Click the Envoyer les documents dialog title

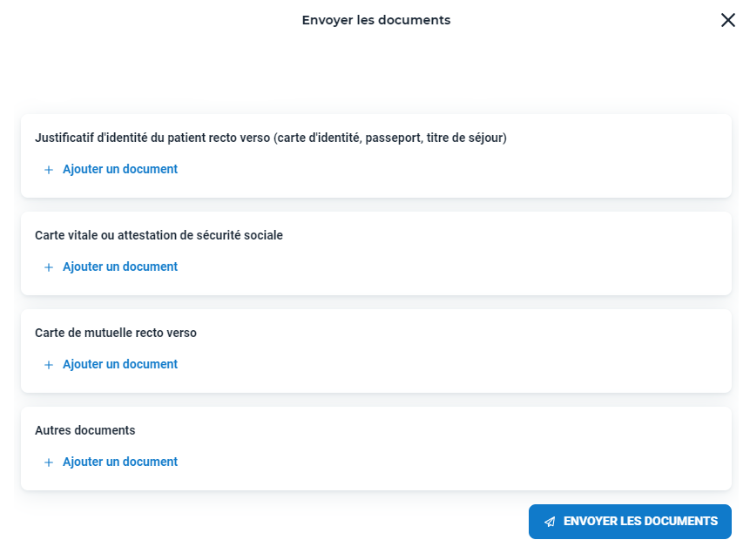click(x=376, y=20)
